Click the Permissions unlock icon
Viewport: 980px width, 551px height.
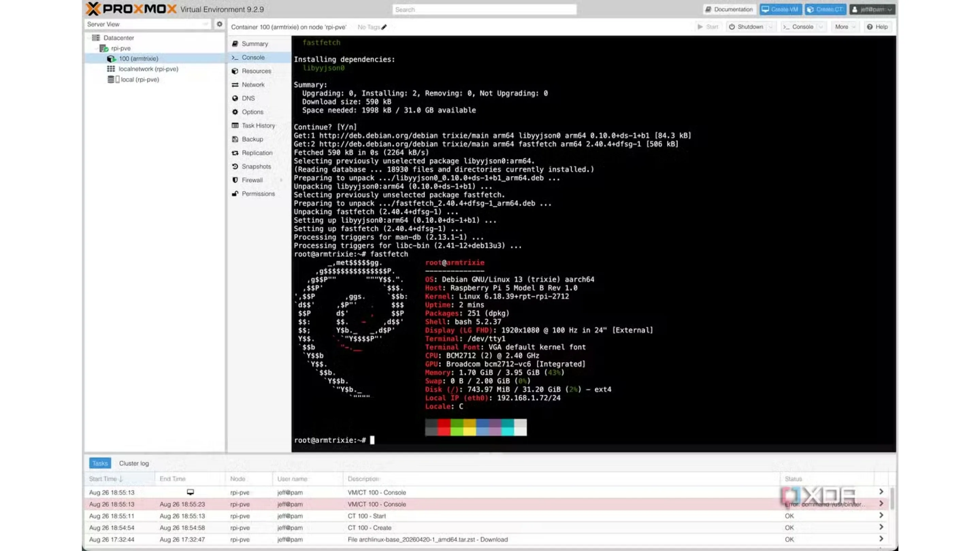[x=235, y=194]
